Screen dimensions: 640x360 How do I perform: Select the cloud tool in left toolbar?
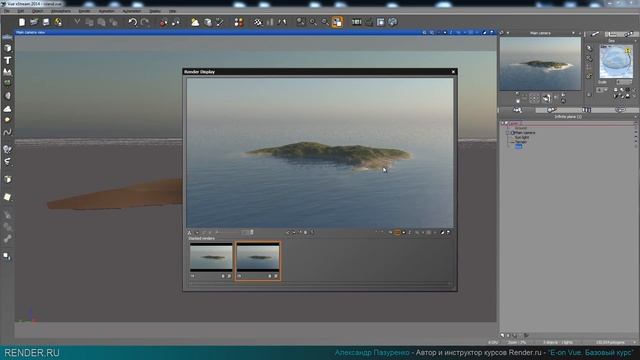[x=7, y=109]
